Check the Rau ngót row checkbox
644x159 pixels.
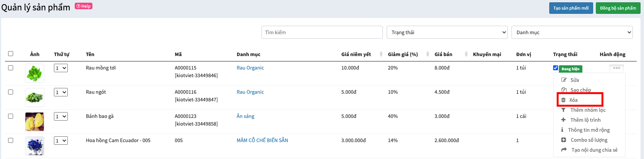11,92
